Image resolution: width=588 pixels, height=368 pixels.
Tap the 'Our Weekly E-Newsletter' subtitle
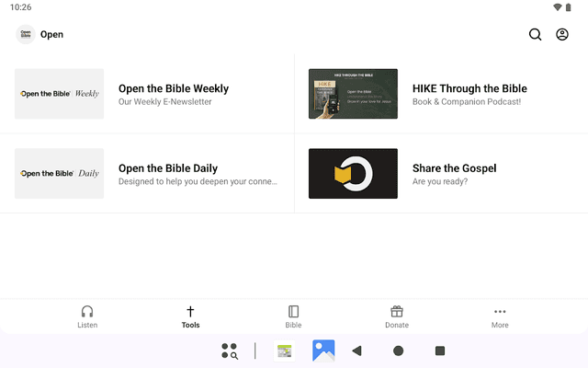click(165, 102)
